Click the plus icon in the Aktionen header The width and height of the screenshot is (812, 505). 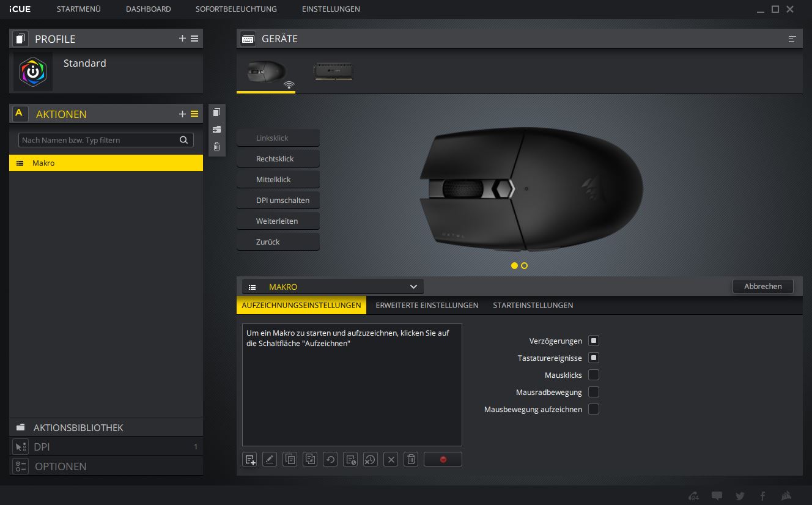tap(182, 114)
